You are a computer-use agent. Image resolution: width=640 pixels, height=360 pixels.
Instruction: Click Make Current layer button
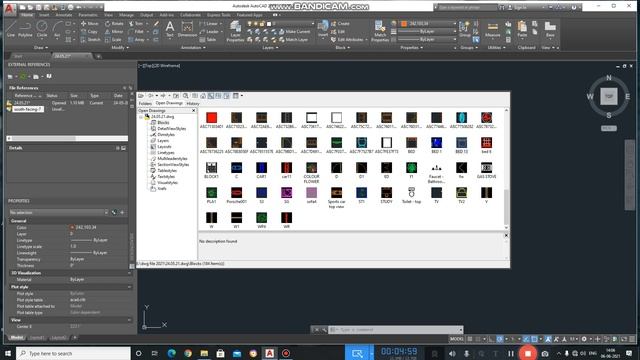click(x=294, y=31)
